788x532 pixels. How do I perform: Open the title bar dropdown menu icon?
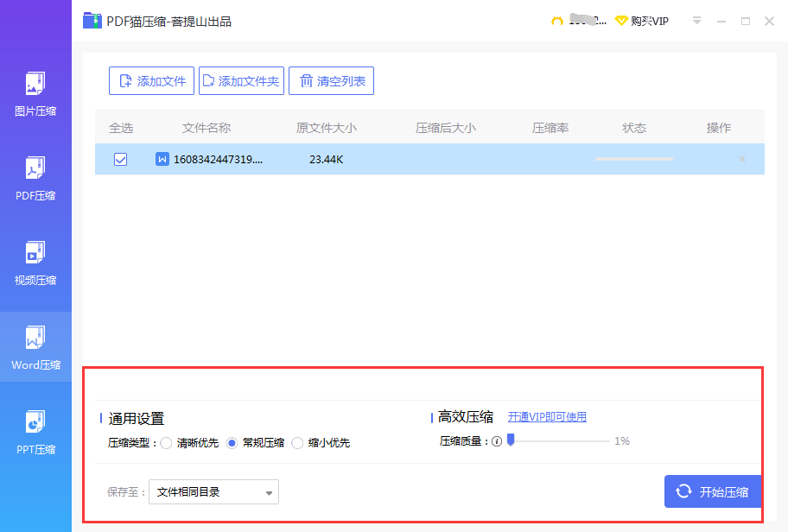696,21
